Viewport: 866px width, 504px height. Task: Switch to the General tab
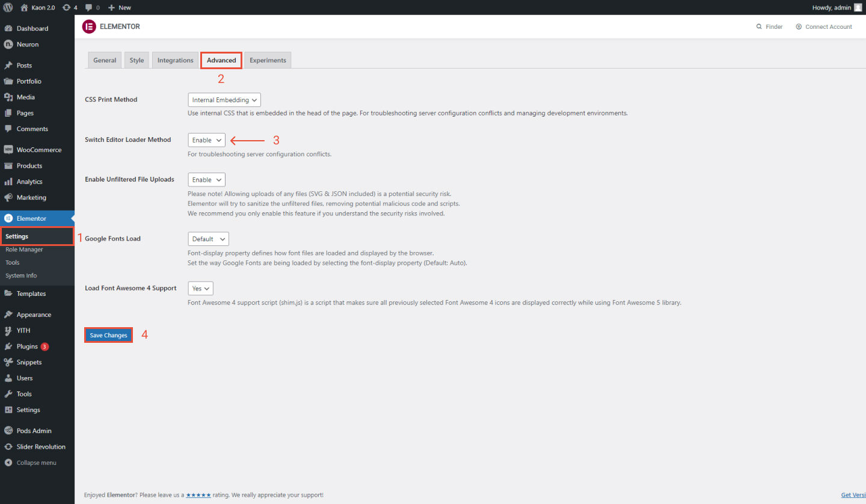pyautogui.click(x=105, y=60)
